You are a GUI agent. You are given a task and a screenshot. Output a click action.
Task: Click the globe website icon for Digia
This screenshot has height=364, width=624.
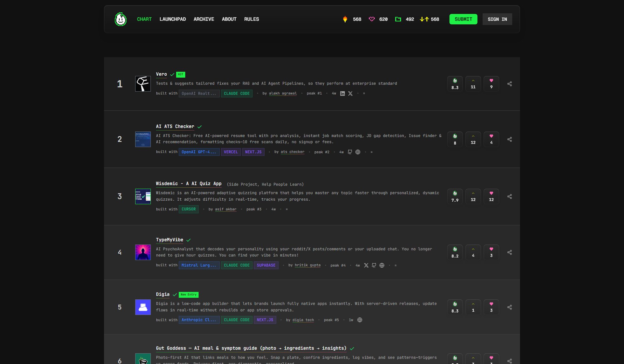[x=360, y=320]
